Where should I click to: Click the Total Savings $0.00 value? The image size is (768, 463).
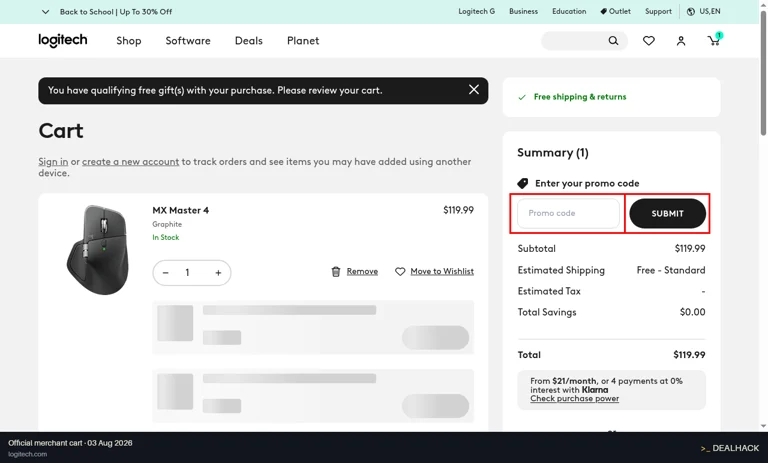coord(693,312)
